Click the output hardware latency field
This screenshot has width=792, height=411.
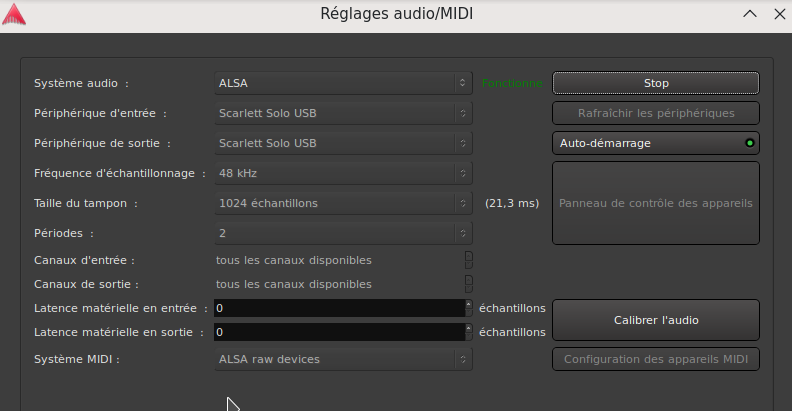pos(338,332)
